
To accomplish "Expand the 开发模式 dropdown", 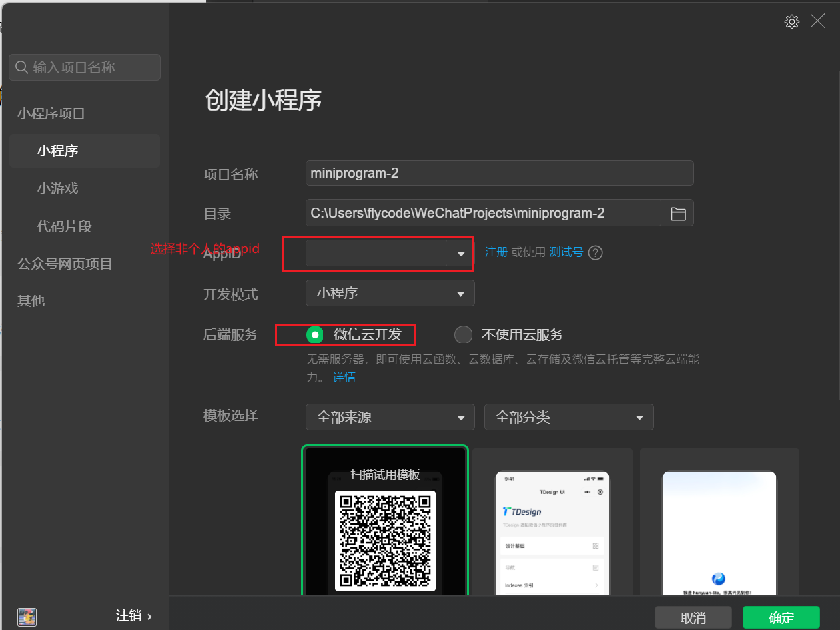I will pos(390,293).
